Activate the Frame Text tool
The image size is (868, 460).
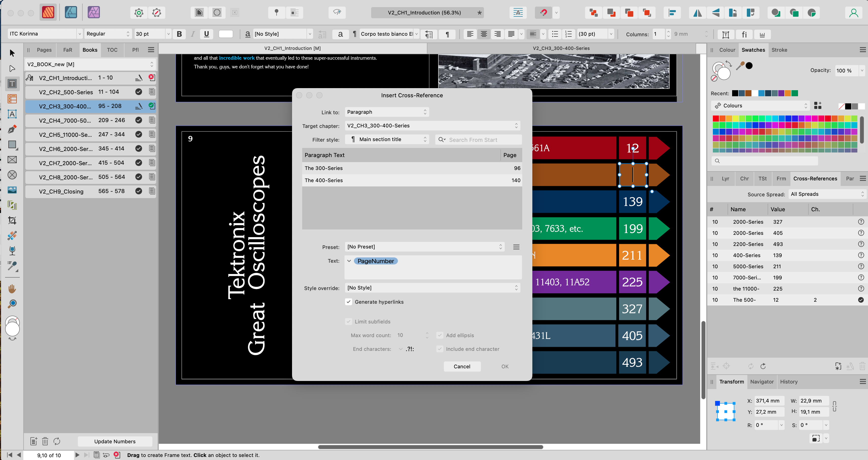12,84
